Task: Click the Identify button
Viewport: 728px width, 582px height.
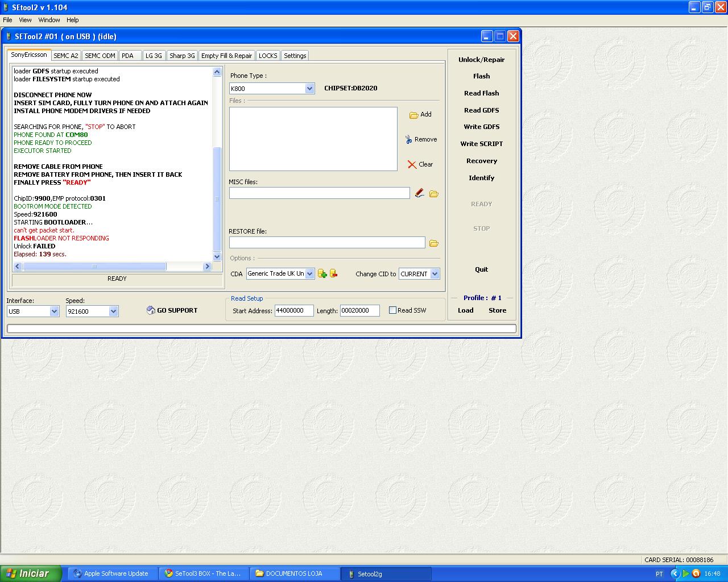Action: click(x=482, y=178)
